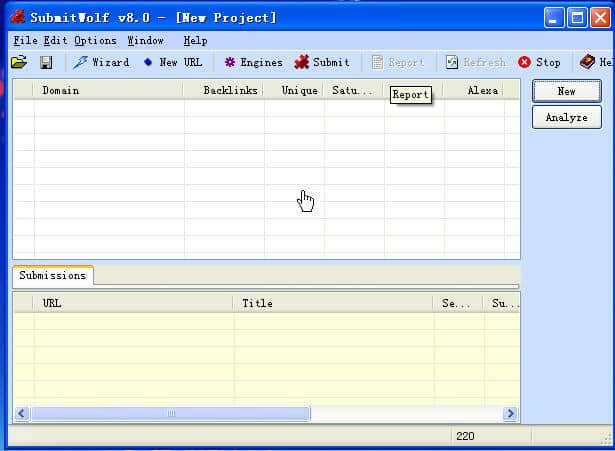Viewport: 615px width, 451px height.
Task: Open project with the folder icon
Action: point(19,62)
